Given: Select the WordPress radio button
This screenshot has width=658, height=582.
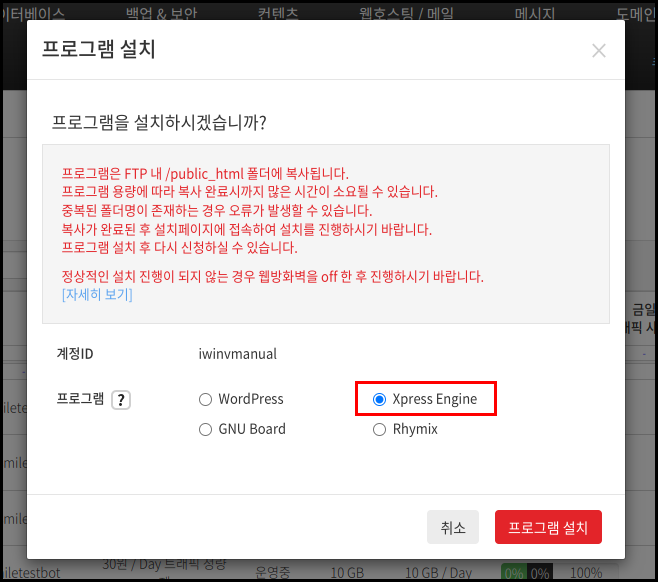Looking at the screenshot, I should 205,399.
